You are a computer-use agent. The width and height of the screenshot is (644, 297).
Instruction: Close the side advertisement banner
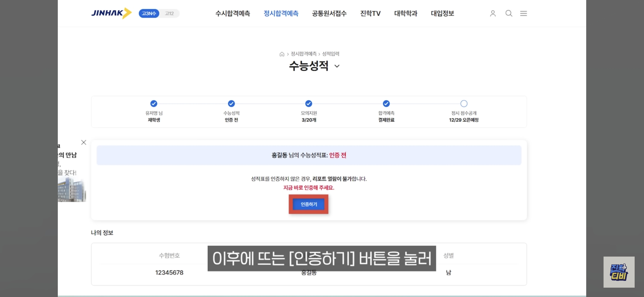click(84, 142)
